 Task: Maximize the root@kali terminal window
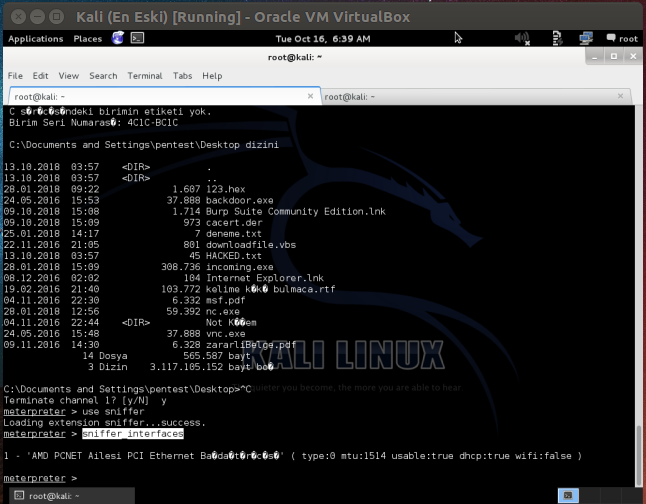point(614,57)
